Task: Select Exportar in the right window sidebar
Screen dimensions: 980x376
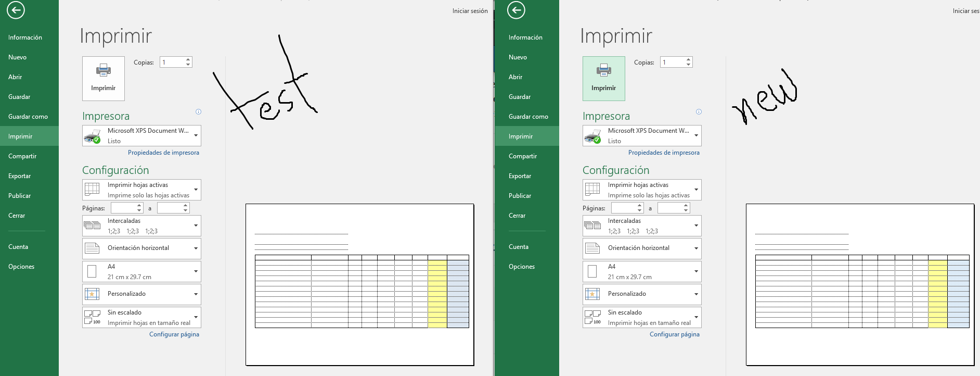Action: point(520,176)
